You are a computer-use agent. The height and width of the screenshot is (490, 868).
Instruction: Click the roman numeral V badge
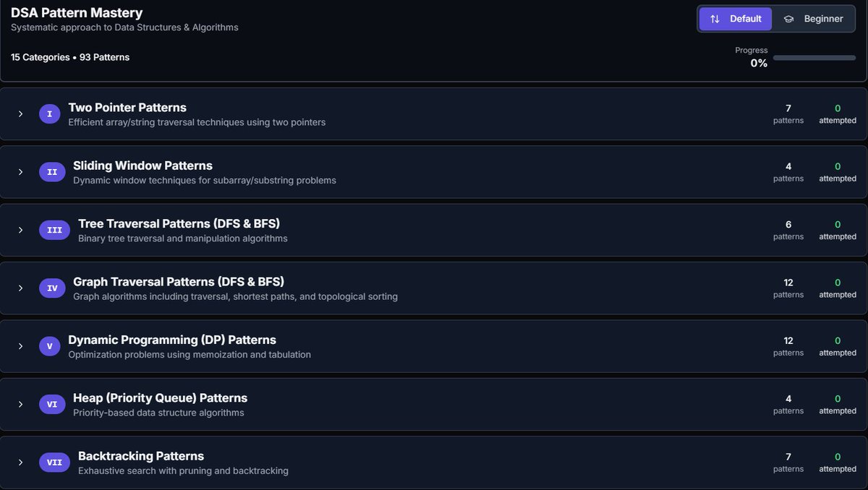[49, 346]
